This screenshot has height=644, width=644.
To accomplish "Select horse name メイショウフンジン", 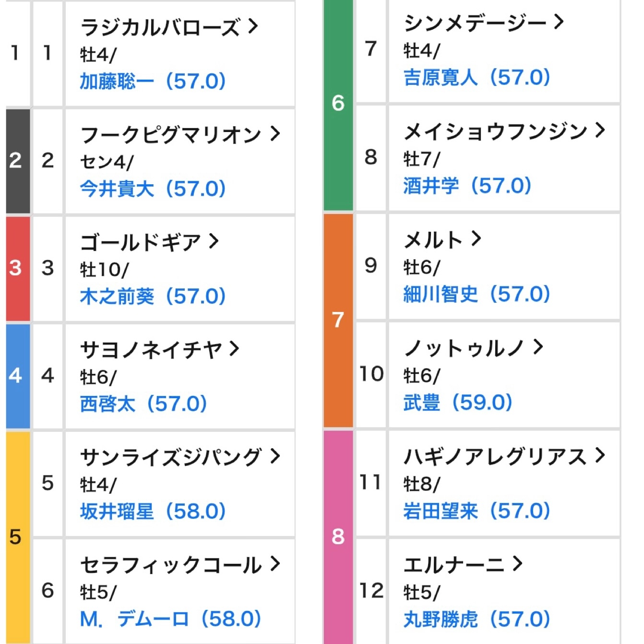I will point(495,131).
